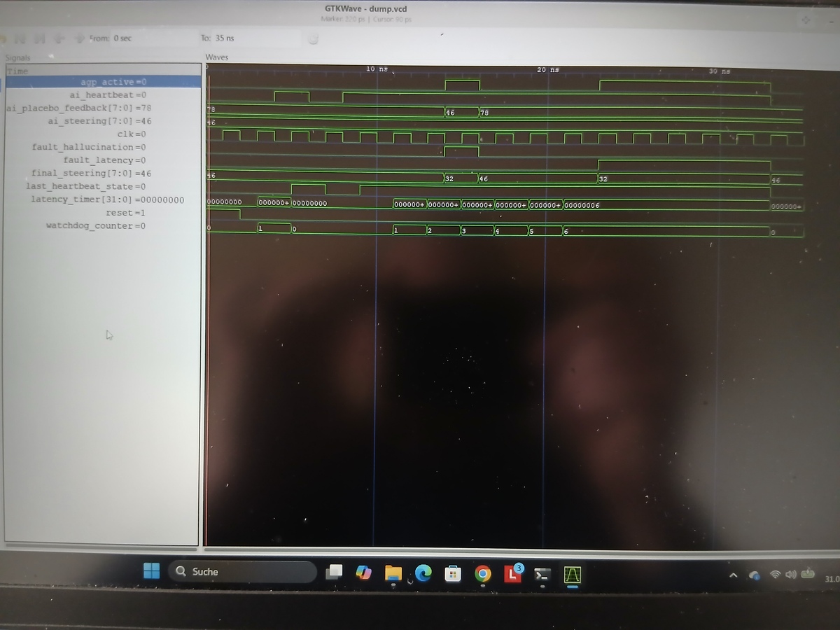
Task: Click the 20 ns timeline label
Action: [x=548, y=69]
